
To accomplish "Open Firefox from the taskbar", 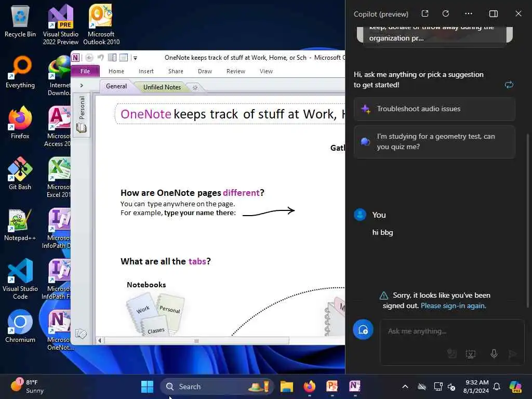I will (x=310, y=387).
